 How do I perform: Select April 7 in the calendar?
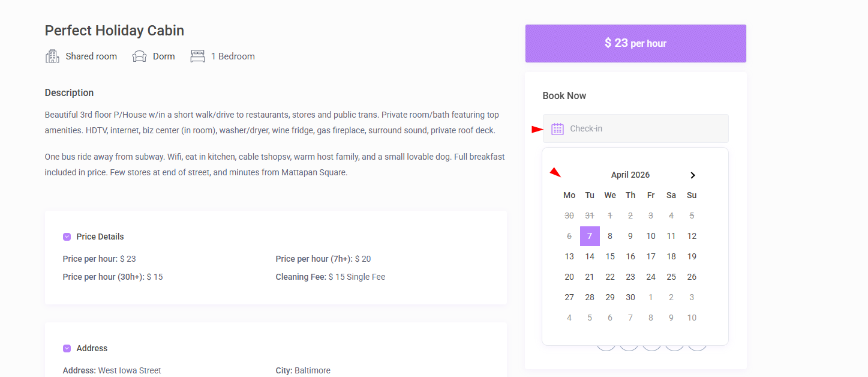click(x=590, y=236)
